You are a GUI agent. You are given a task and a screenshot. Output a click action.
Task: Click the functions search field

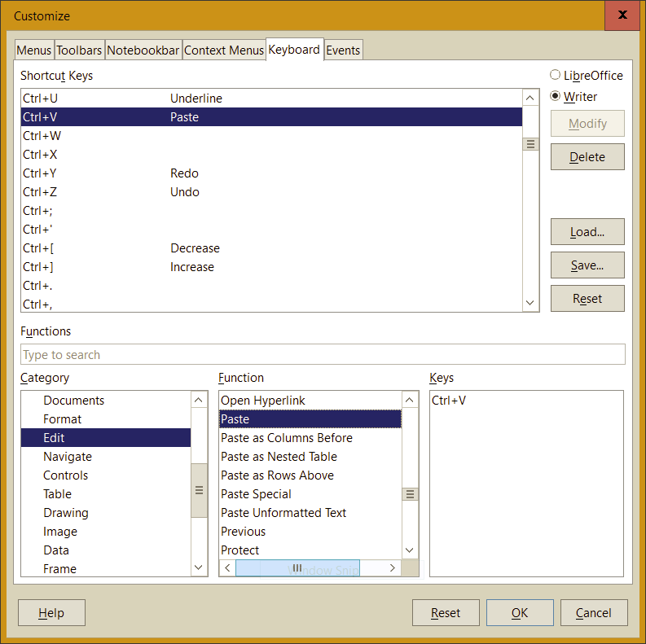(x=323, y=355)
